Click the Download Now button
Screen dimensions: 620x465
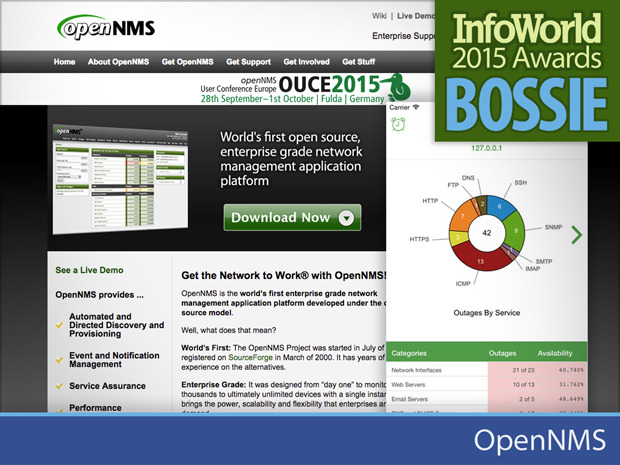pyautogui.click(x=292, y=217)
